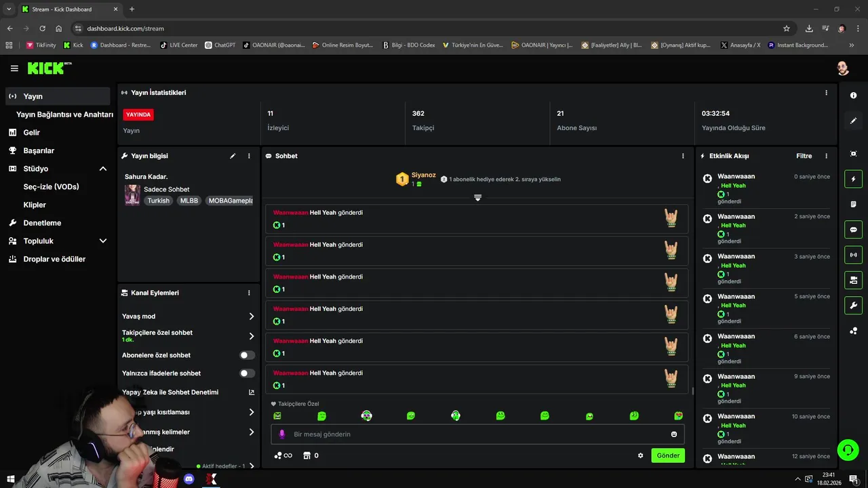Open the Kanal Eylemleri three-dot menu
Image resolution: width=868 pixels, height=488 pixels.
(x=249, y=293)
